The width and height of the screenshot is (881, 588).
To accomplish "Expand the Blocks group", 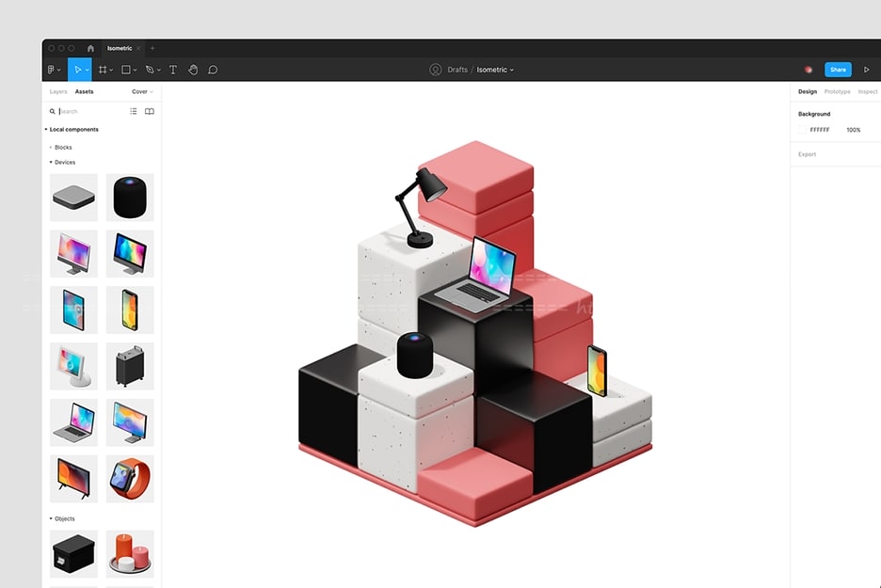I will [x=51, y=147].
